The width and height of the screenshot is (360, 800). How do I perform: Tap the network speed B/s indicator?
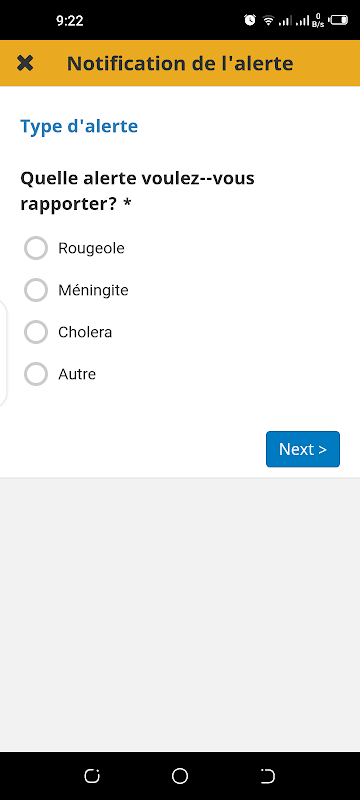[x=318, y=20]
